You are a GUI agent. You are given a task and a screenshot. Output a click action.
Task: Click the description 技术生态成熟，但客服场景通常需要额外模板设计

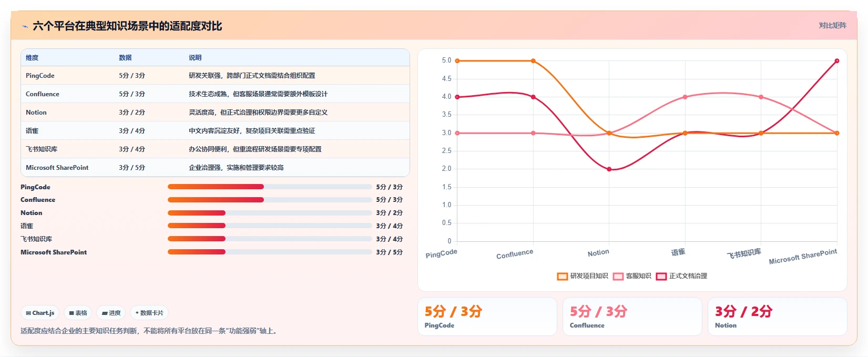[x=258, y=94]
